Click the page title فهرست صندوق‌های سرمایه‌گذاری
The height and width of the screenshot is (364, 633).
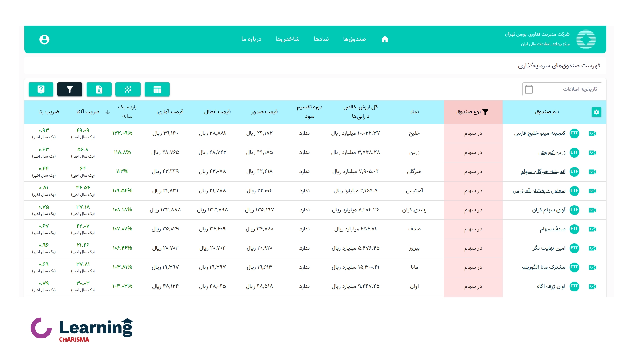pos(559,66)
